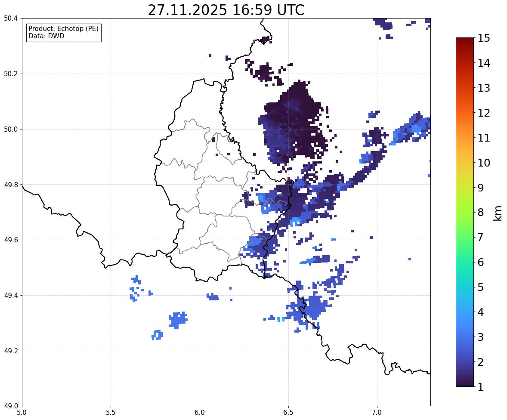Click latitude axis label "49.2"

(x=11, y=351)
